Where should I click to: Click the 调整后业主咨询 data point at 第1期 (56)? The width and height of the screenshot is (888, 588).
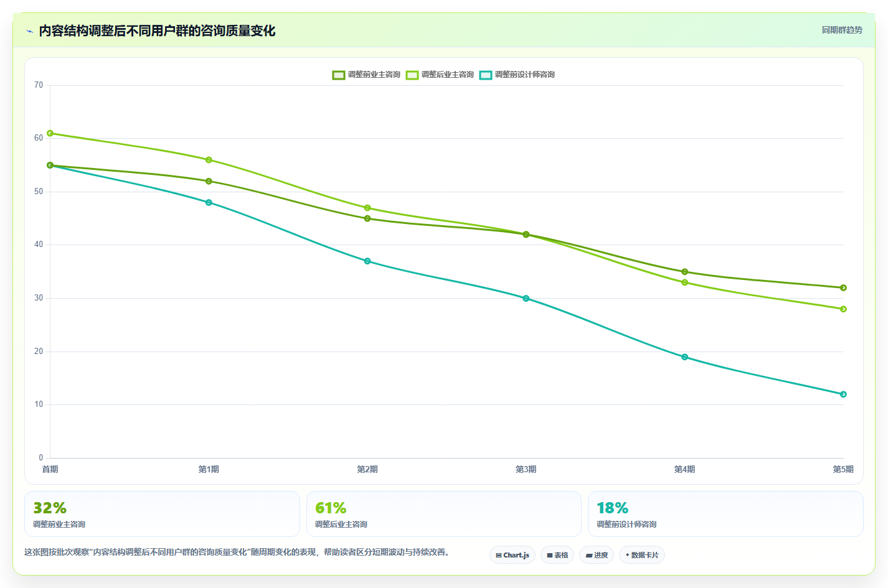point(209,160)
